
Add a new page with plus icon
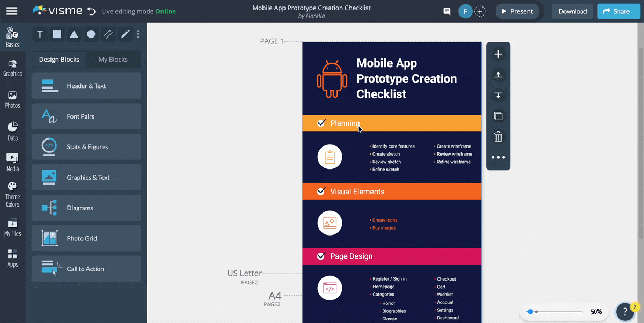[x=498, y=54]
